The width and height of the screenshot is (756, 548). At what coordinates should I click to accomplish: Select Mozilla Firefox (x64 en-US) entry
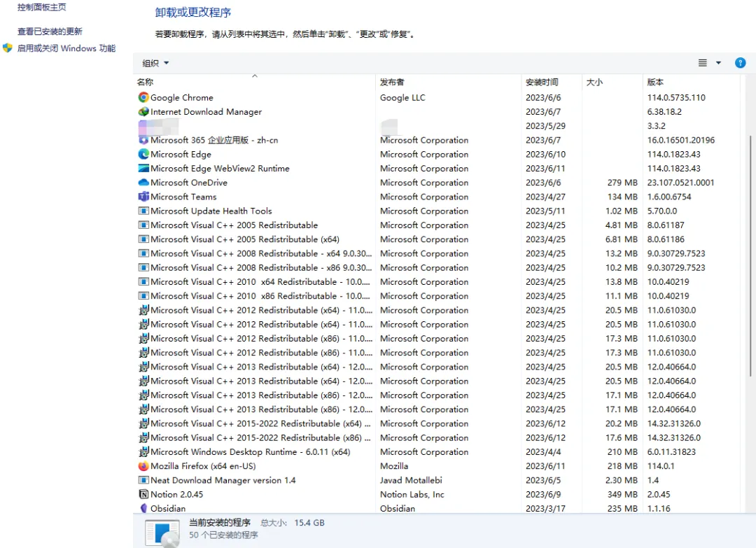click(203, 466)
